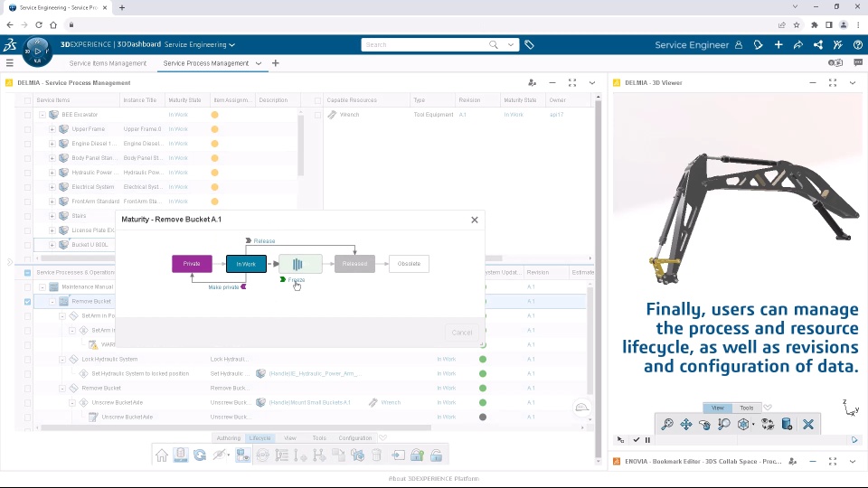Select the Zoom magnifier tool in 3D Viewer
The image size is (868, 488).
(723, 425)
